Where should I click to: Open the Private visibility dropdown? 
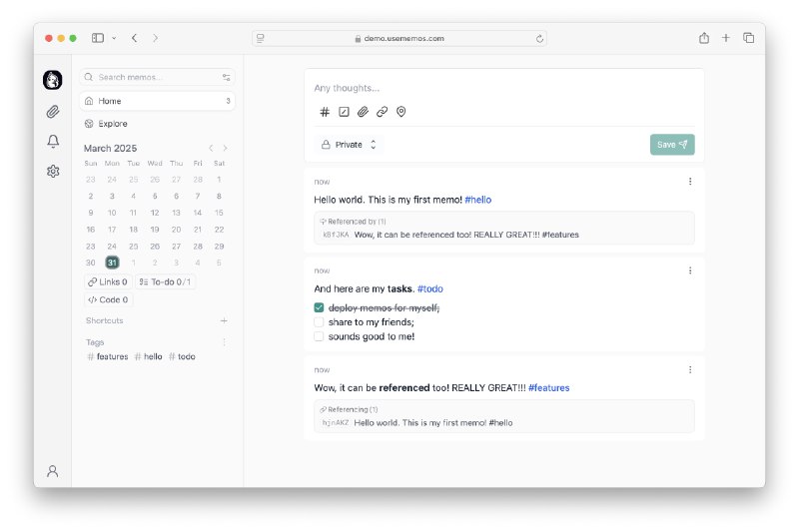click(349, 145)
